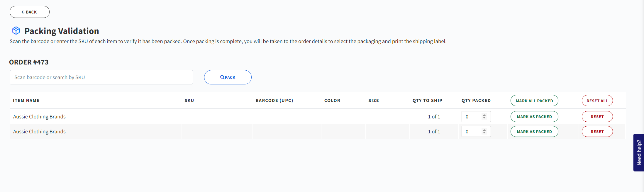The height and width of the screenshot is (192, 644).
Task: Click the back arrow icon
Action: (x=23, y=12)
